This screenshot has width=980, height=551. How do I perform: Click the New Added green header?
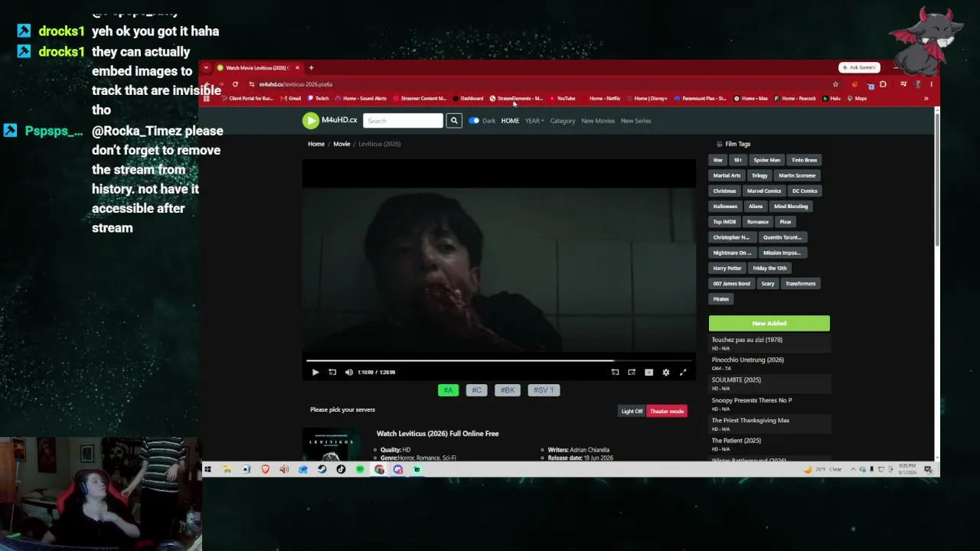point(769,323)
